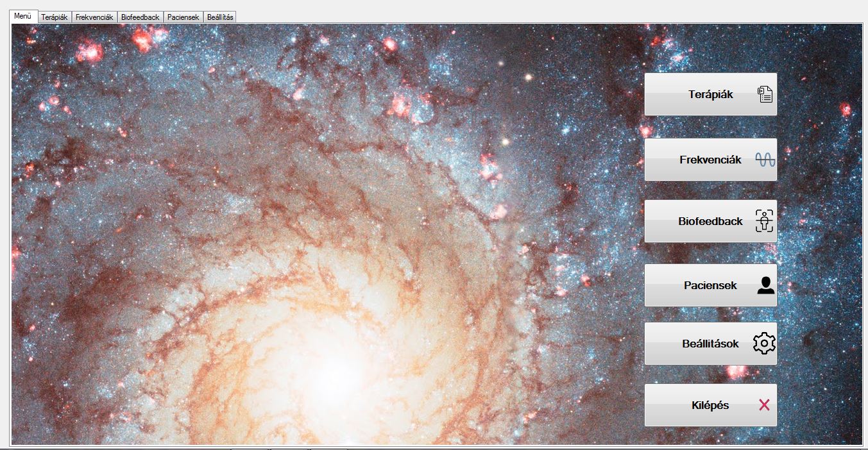Launch Biofeedback using the large button label
868x450 pixels.
coord(710,222)
